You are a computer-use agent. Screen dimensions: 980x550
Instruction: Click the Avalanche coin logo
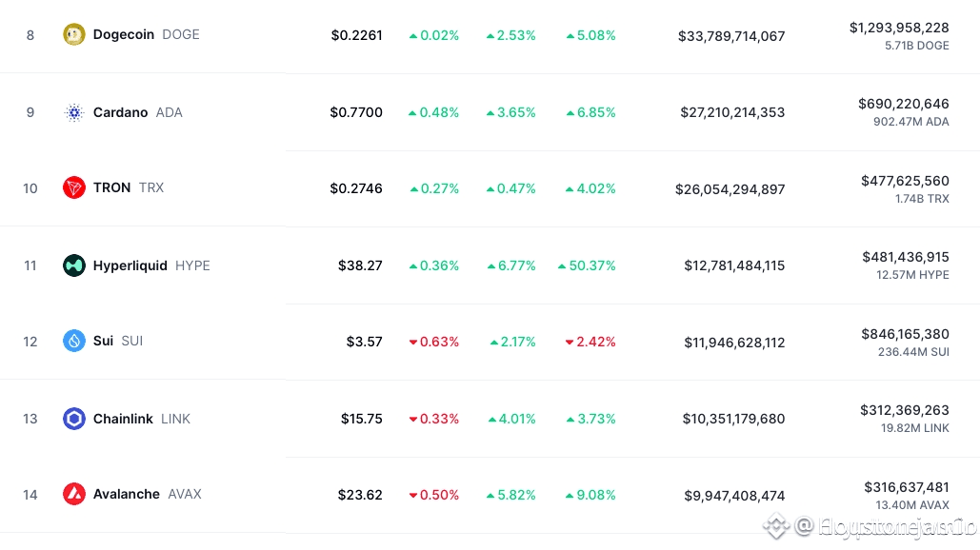point(74,494)
